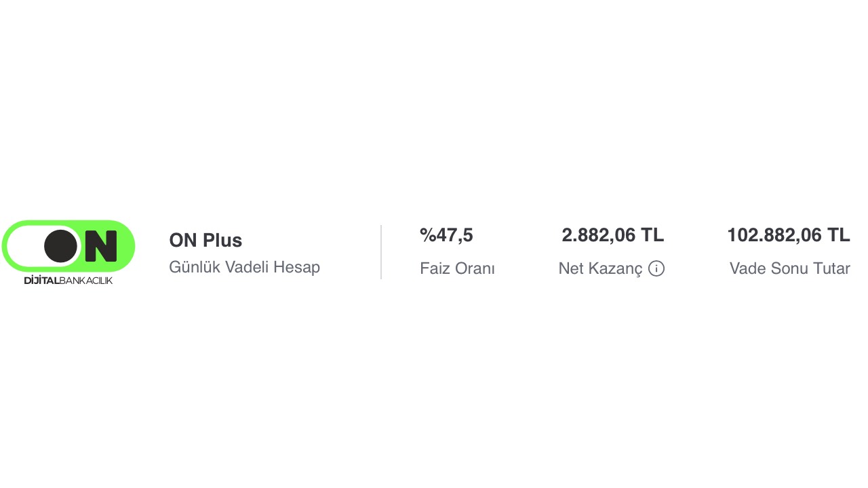Click the bold DİJİTAL word under logo
The image size is (868, 488).
click(x=41, y=281)
